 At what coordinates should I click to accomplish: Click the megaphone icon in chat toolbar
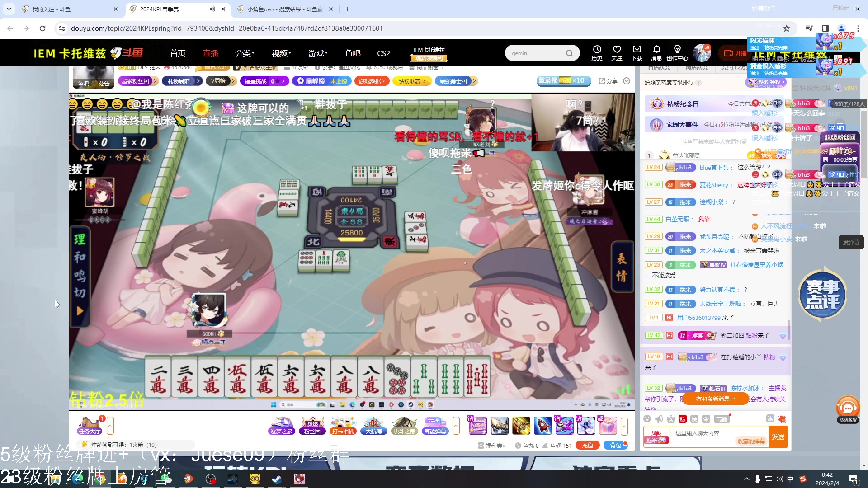coord(659,419)
